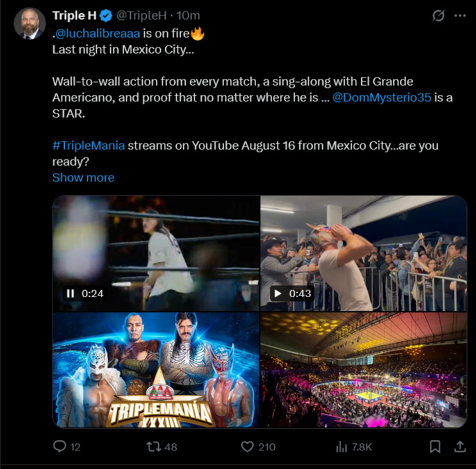Open the @DomMysterio35 mention link
This screenshot has width=476, height=469.
point(382,97)
